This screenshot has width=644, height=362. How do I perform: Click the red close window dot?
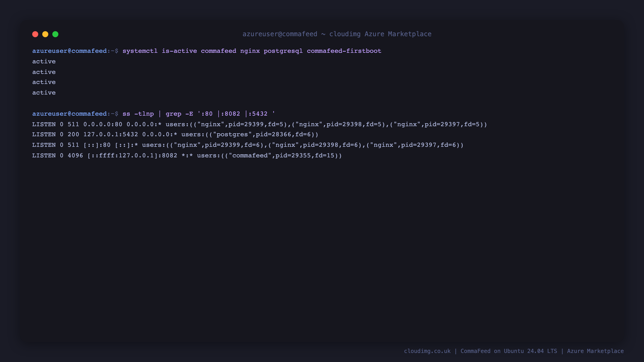click(x=35, y=34)
